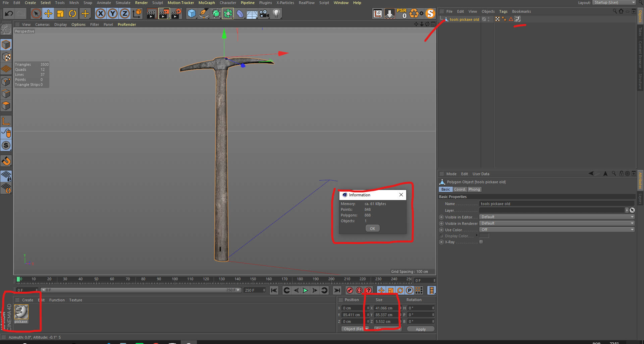Viewport: 644px width, 344px height.
Task: Click Go to End of timeline
Action: pyautogui.click(x=337, y=290)
